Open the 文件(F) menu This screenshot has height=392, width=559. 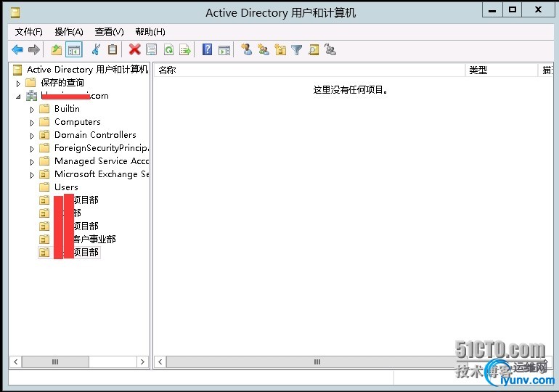pyautogui.click(x=28, y=32)
